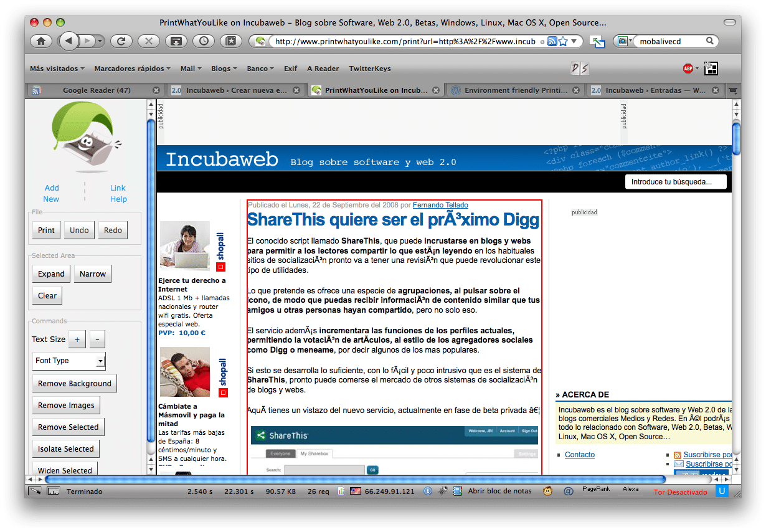
Task: Switch to the Google Reader (47) tab
Action: click(x=96, y=90)
